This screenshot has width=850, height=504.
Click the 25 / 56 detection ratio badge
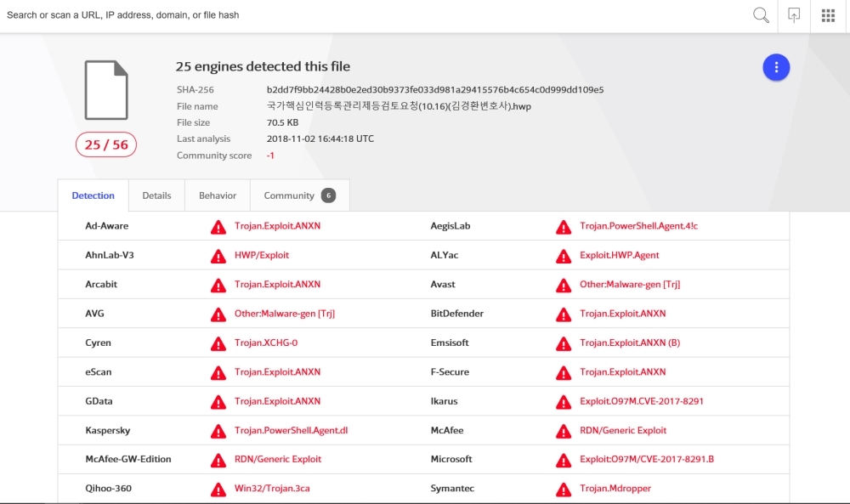(x=106, y=144)
